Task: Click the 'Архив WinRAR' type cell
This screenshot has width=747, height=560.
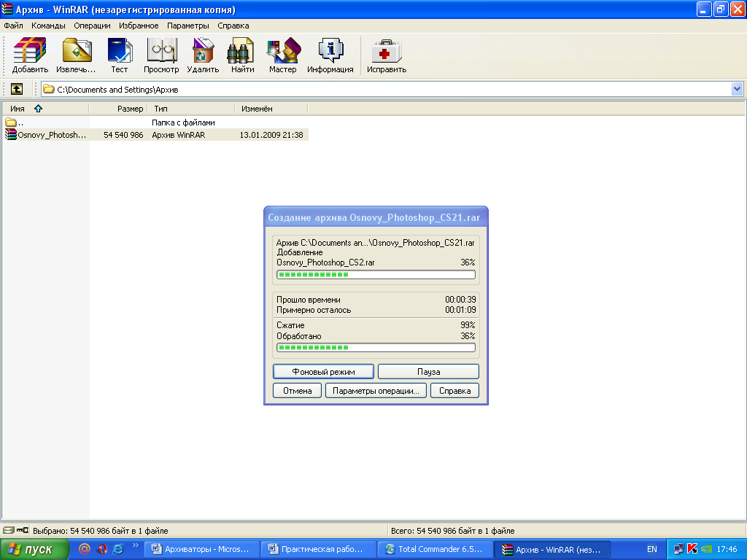Action: (179, 135)
